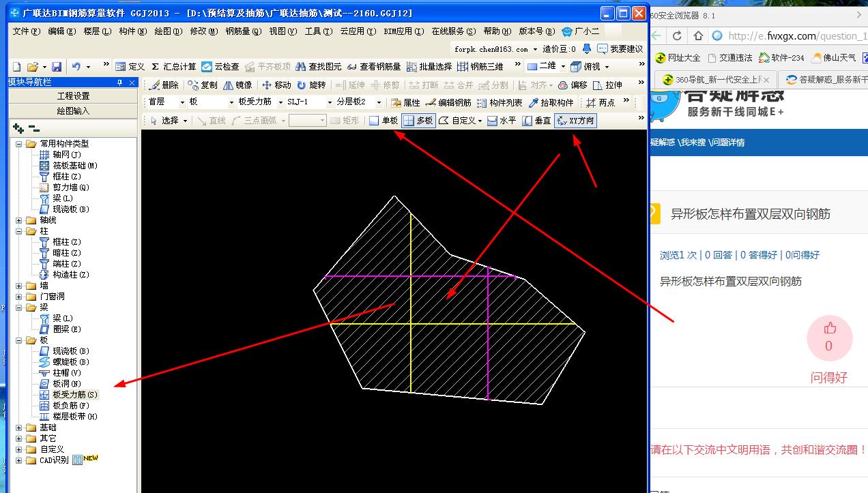Open the 文件(F) menu
This screenshot has height=493, width=868.
pos(27,31)
